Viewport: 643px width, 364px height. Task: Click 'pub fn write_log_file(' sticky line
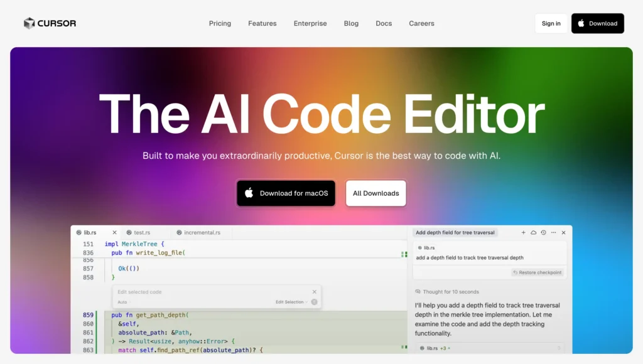tap(148, 252)
